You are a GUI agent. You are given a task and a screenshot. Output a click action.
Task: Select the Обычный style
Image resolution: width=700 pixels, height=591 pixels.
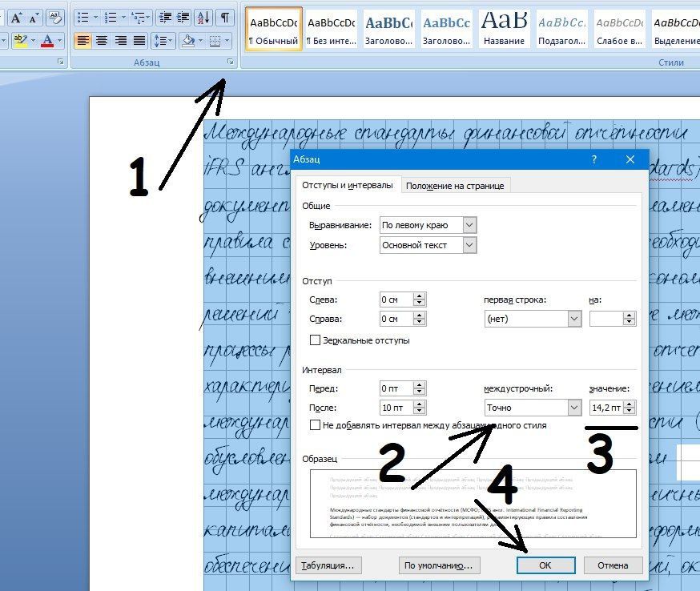click(x=274, y=29)
